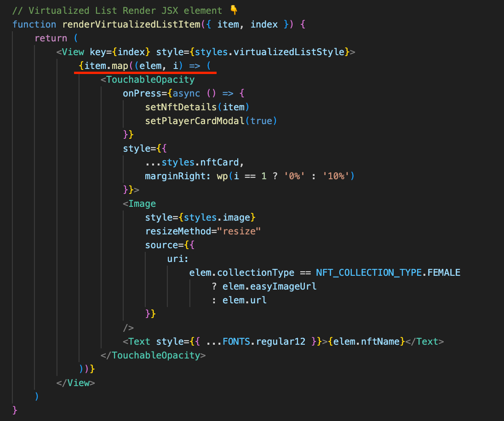Click "NFT_COLLECTION_TYPE.FEMALE" constant
This screenshot has height=421, width=504.
(x=388, y=273)
